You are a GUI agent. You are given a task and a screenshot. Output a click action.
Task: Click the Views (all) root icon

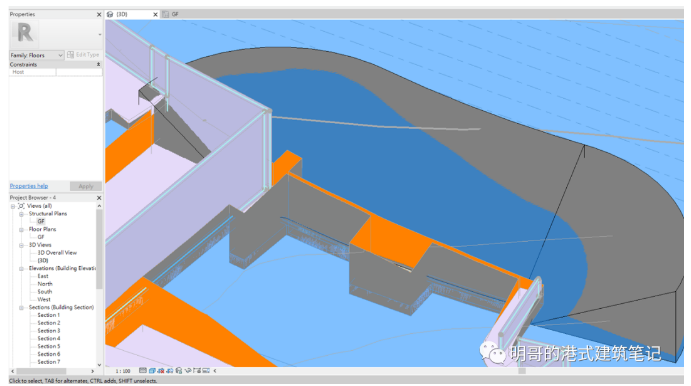[21, 206]
